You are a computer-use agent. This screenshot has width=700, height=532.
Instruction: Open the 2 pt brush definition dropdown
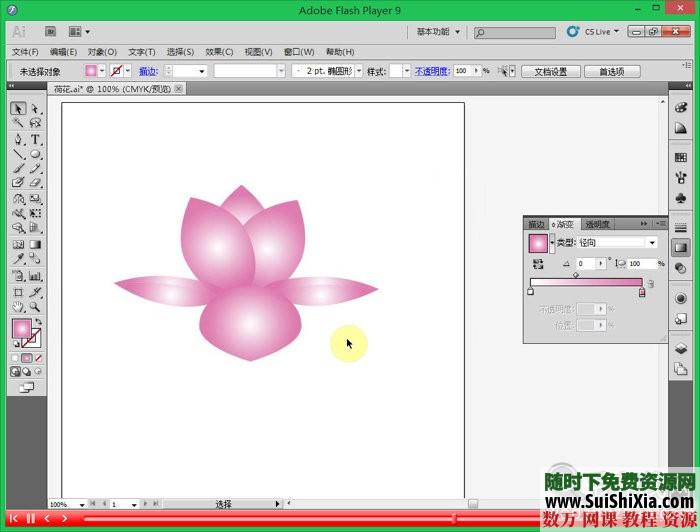coord(359,71)
